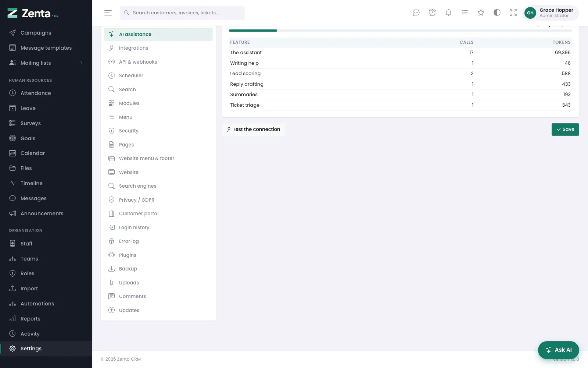Open Goals in sidebar
This screenshot has height=368, width=588.
[x=46, y=138]
